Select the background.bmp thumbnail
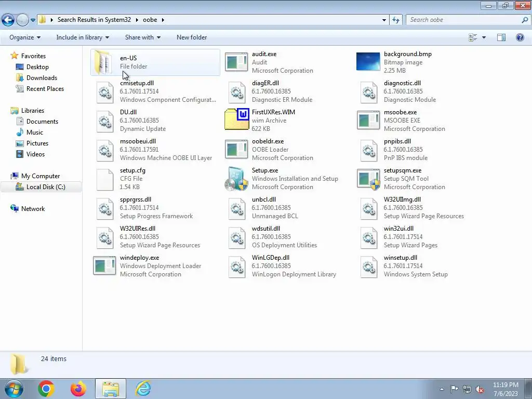The height and width of the screenshot is (399, 532). [x=368, y=62]
